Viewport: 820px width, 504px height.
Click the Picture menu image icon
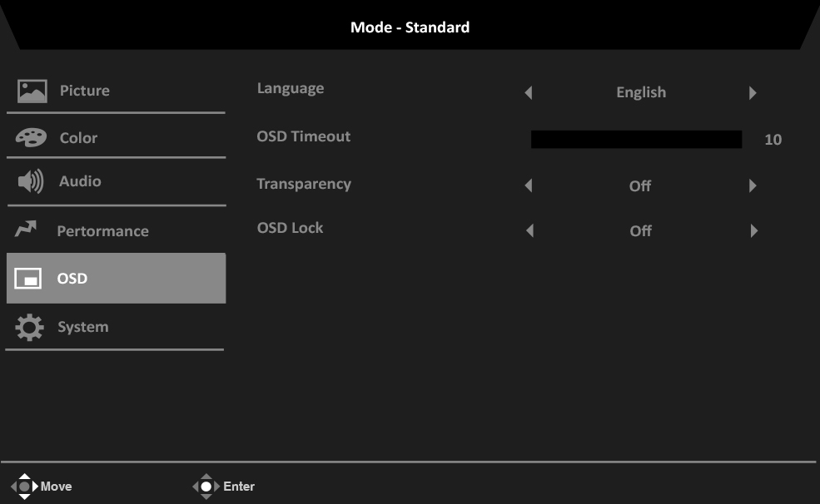click(x=32, y=91)
